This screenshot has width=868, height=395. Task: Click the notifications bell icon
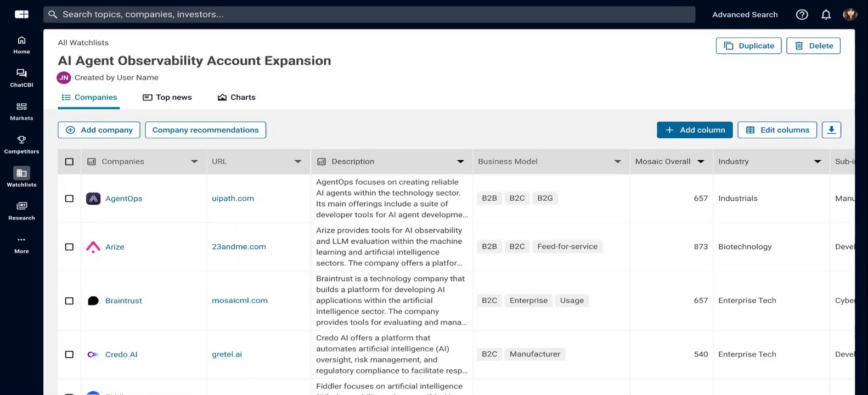(x=826, y=15)
